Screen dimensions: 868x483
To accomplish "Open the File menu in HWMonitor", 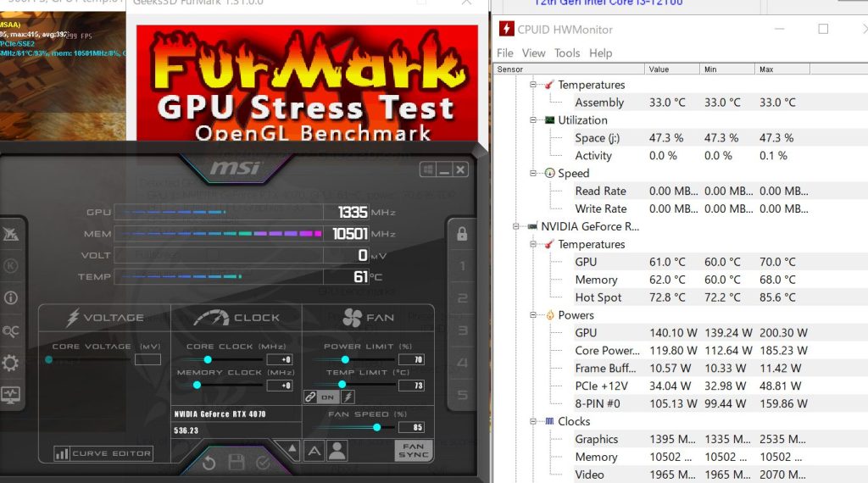I will tap(505, 53).
